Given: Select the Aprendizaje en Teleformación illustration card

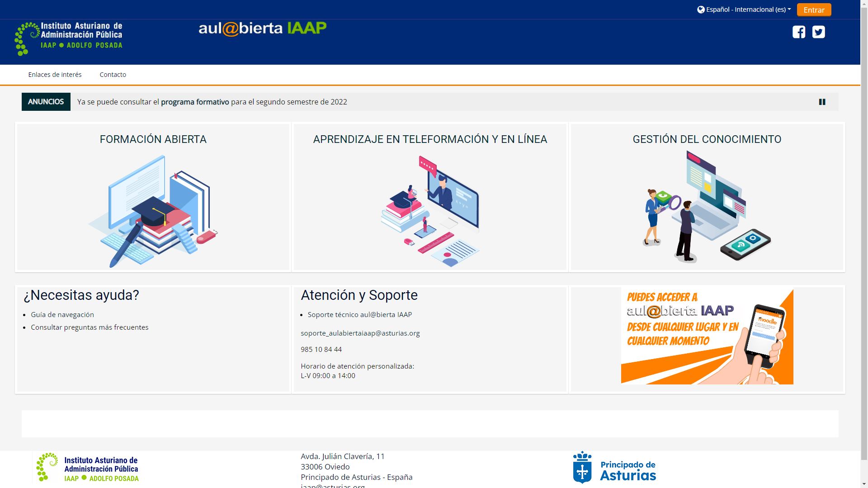Looking at the screenshot, I should (x=430, y=210).
